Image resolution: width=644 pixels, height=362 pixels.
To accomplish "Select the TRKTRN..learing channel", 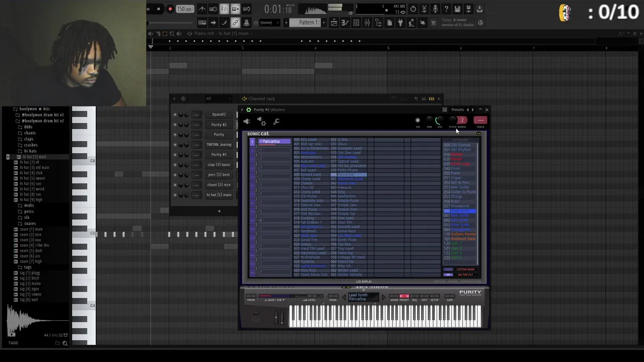I will (219, 144).
